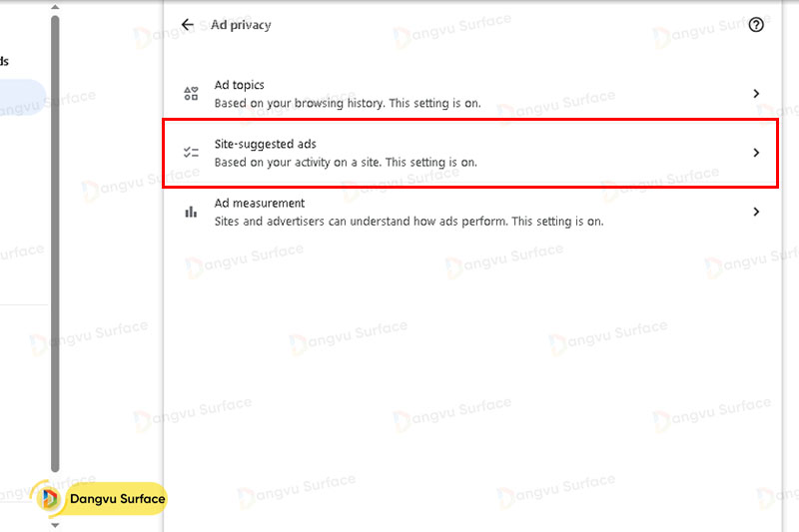Click the Dangvu Surface logo icon
The width and height of the screenshot is (799, 532).
pyautogui.click(x=50, y=498)
